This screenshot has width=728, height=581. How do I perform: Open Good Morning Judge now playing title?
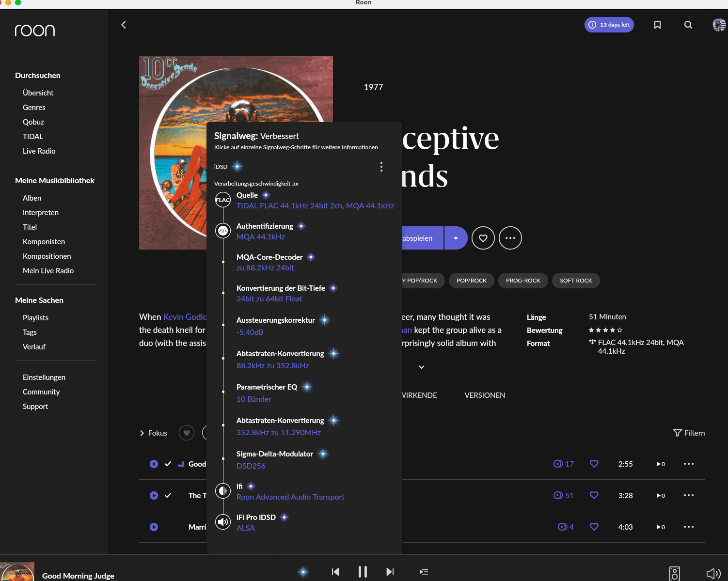(x=78, y=576)
